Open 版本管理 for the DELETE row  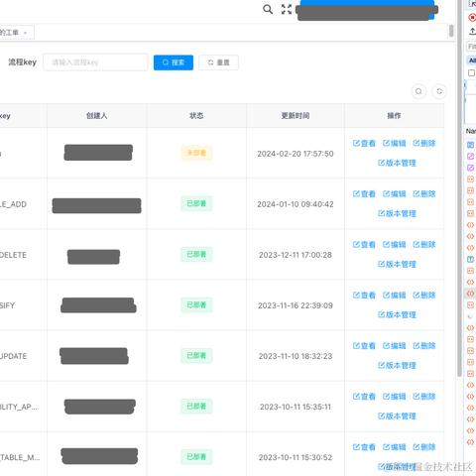[397, 264]
